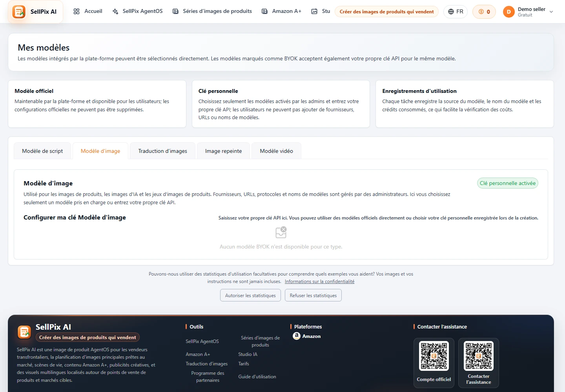Open the Compte officiel QR code
The width and height of the screenshot is (565, 392).
point(434,356)
